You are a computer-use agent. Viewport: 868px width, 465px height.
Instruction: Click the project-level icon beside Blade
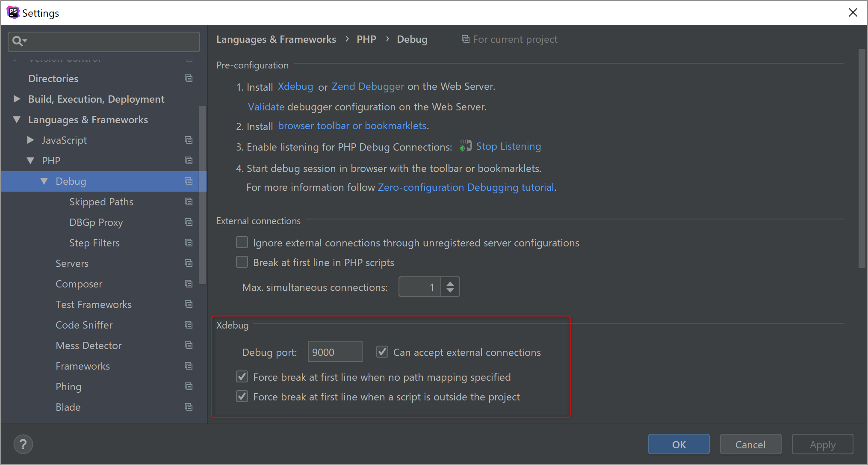click(189, 407)
